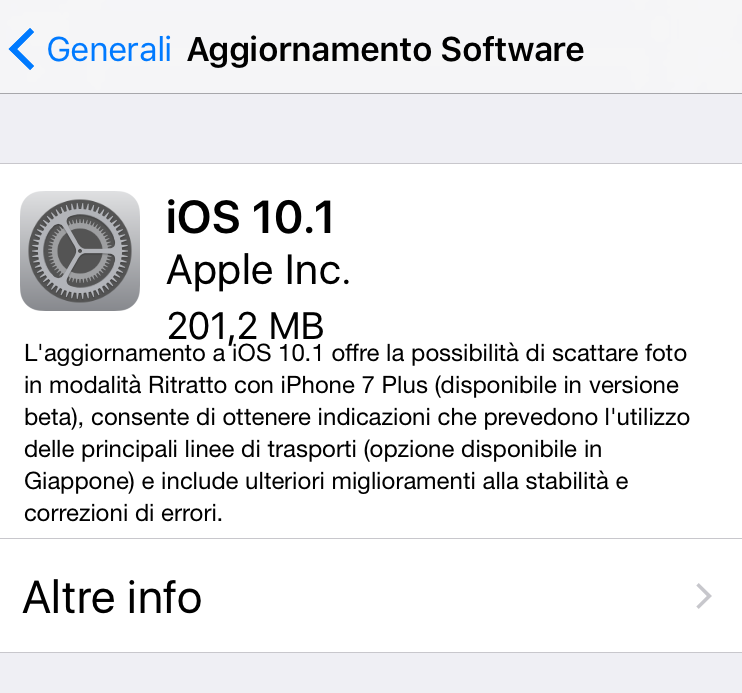Tap the Aggiornamento Software title

click(386, 50)
